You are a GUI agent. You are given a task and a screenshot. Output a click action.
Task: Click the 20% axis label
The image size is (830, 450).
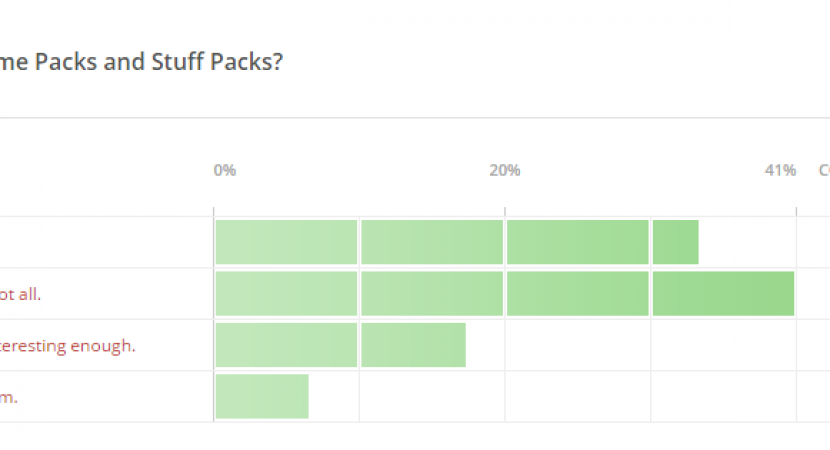[504, 170]
